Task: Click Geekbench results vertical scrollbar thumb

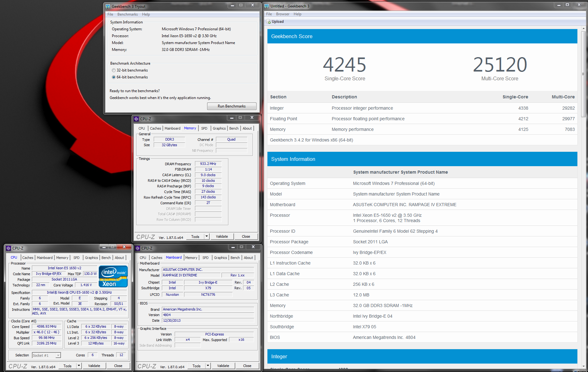Action: 583,74
